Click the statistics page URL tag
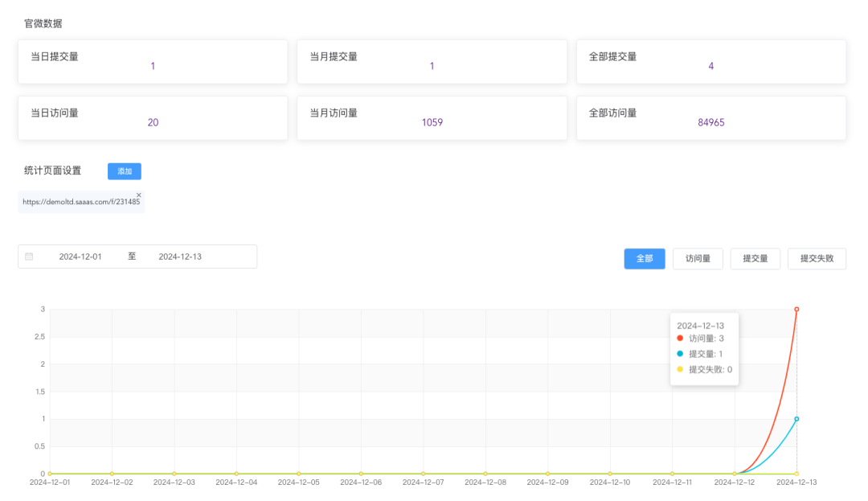 coord(79,202)
